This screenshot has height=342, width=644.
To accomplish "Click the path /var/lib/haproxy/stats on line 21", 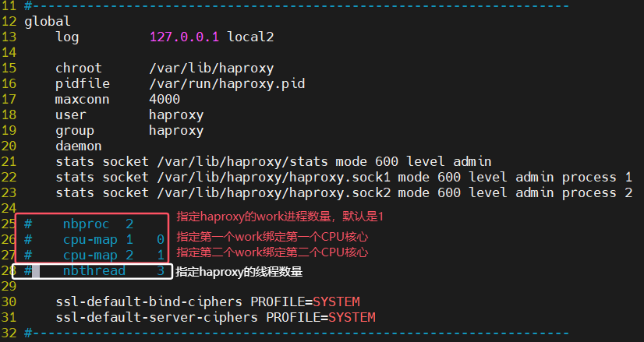I will (242, 162).
